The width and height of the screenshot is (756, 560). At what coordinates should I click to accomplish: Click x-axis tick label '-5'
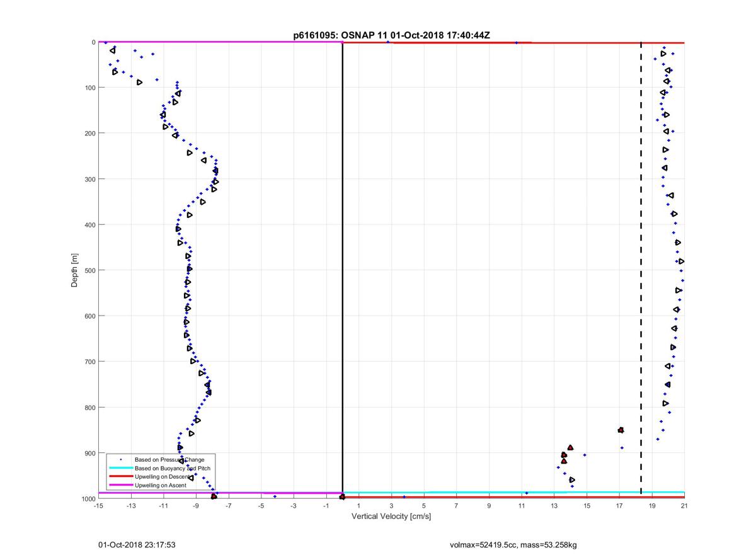261,505
